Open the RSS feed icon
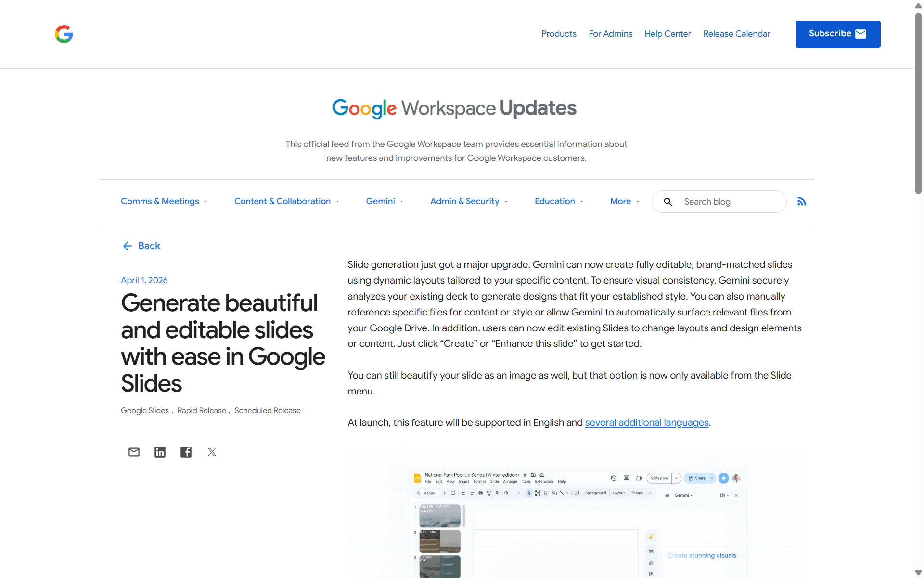The image size is (924, 578). click(x=802, y=201)
